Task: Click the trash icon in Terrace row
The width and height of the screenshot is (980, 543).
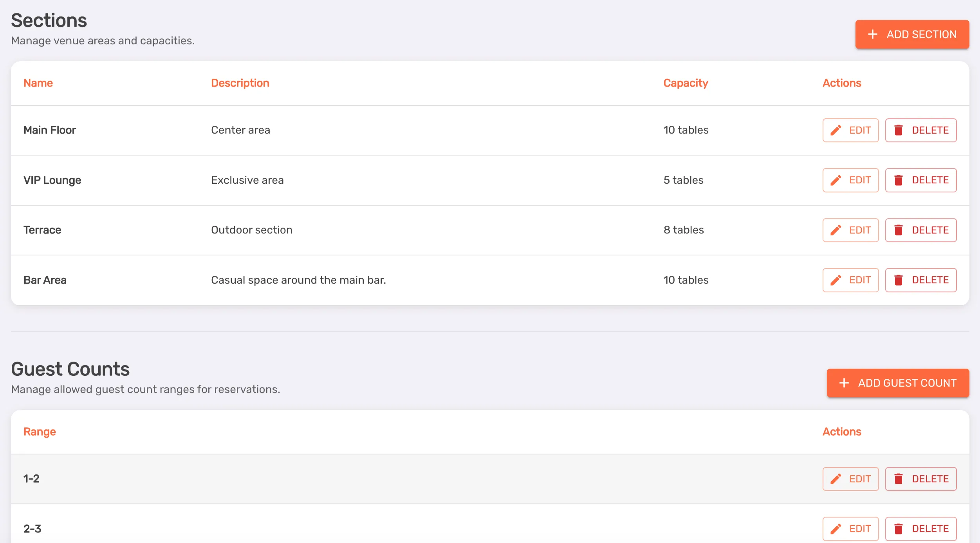Action: pos(899,230)
